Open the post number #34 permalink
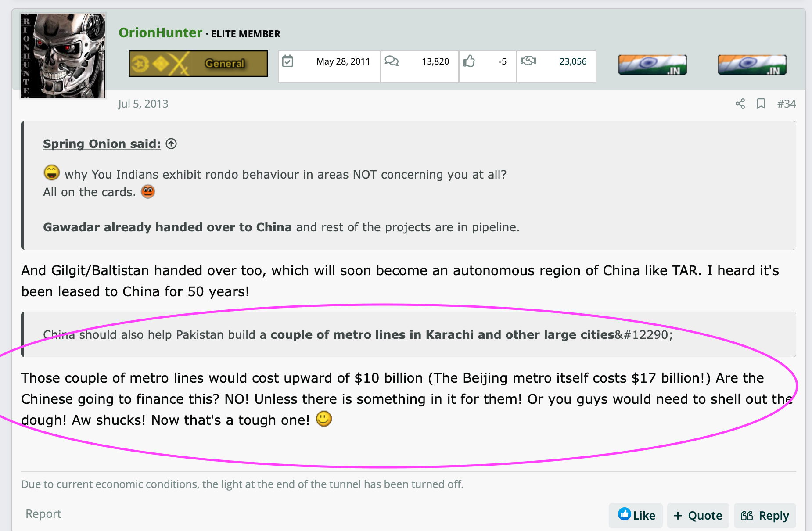The image size is (812, 531). 786,104
